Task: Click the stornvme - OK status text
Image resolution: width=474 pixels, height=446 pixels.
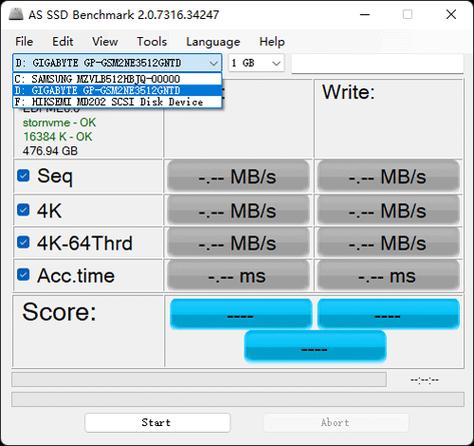Action: pyautogui.click(x=59, y=123)
